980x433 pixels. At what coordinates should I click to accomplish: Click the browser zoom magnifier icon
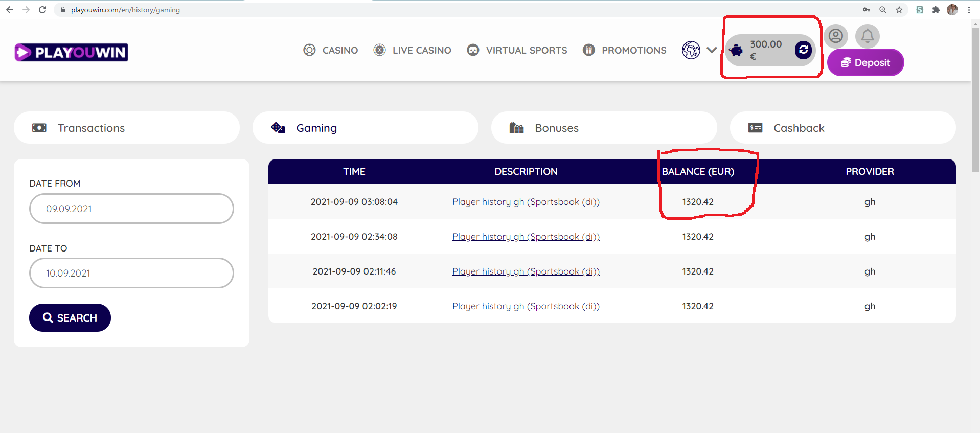click(883, 10)
